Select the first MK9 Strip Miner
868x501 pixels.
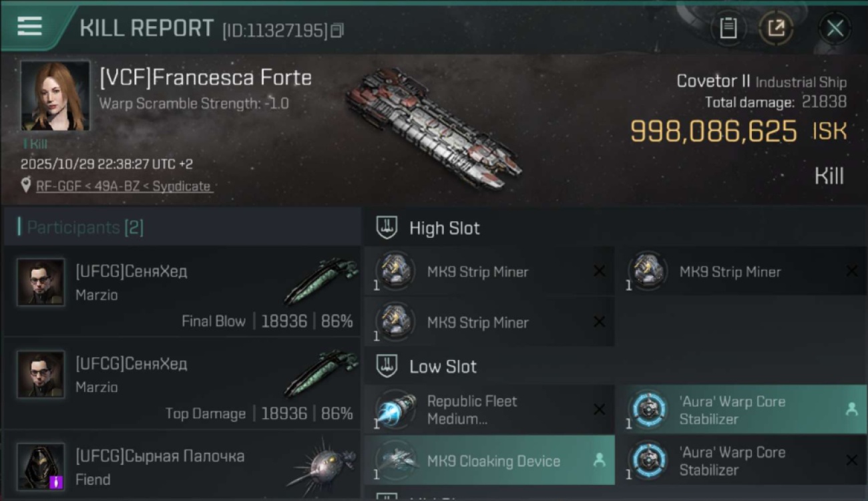pos(489,271)
